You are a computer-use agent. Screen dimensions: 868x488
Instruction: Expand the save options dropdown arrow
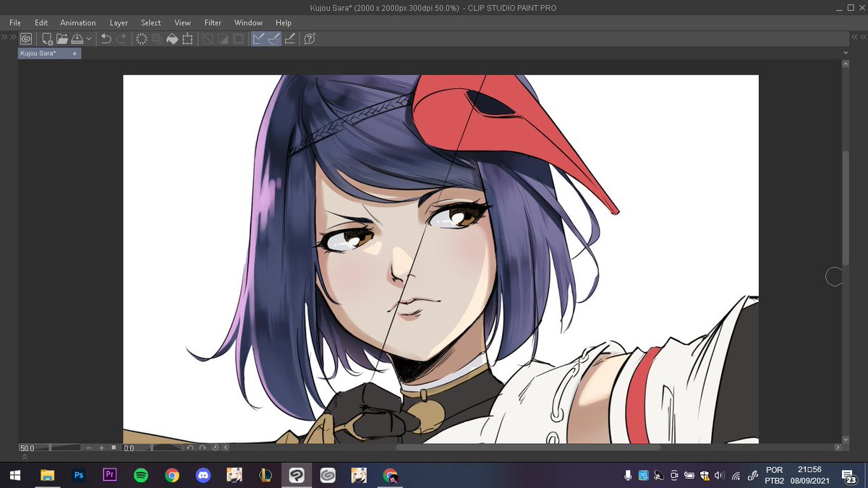(89, 39)
